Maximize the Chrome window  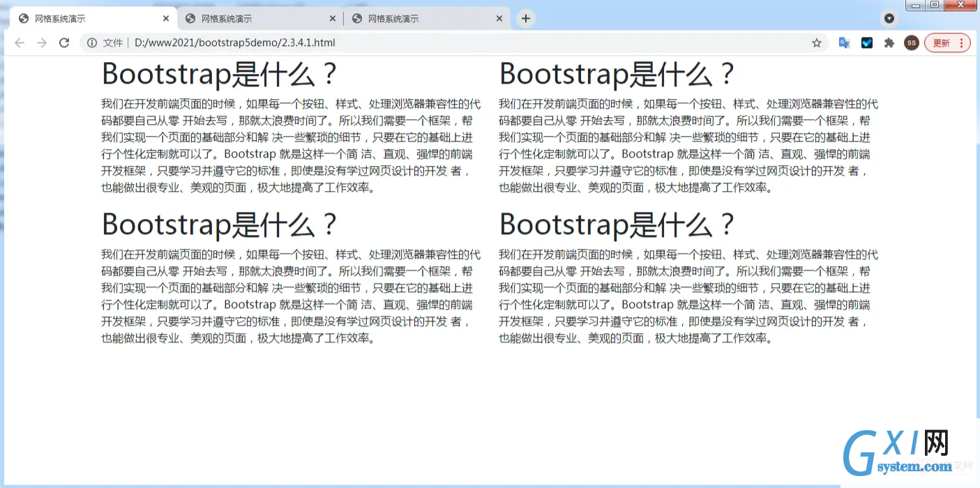coord(935,5)
